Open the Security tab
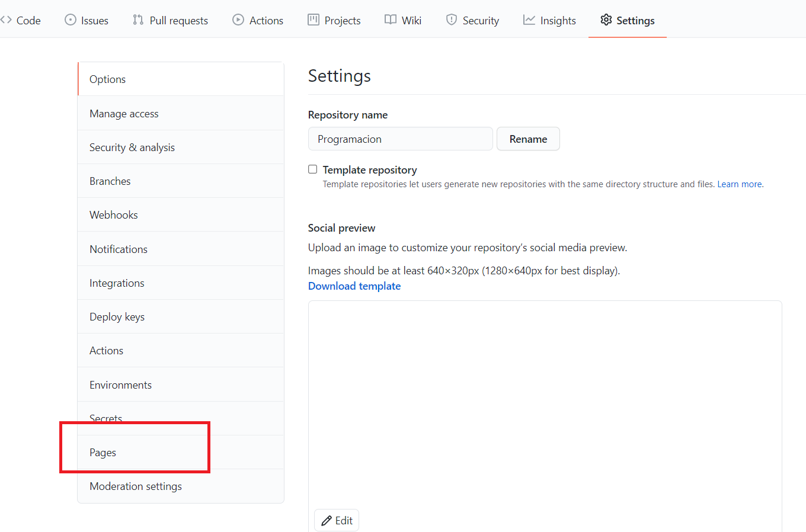 click(472, 20)
